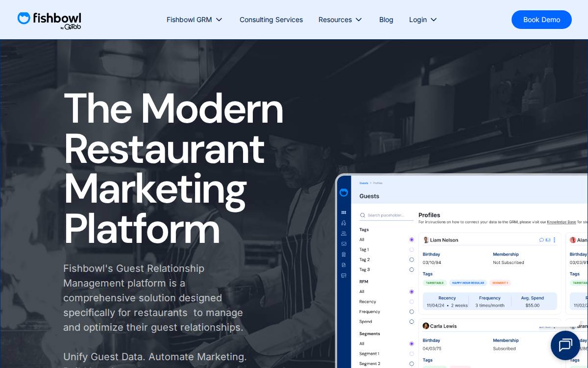Go to the Blog page

point(386,20)
